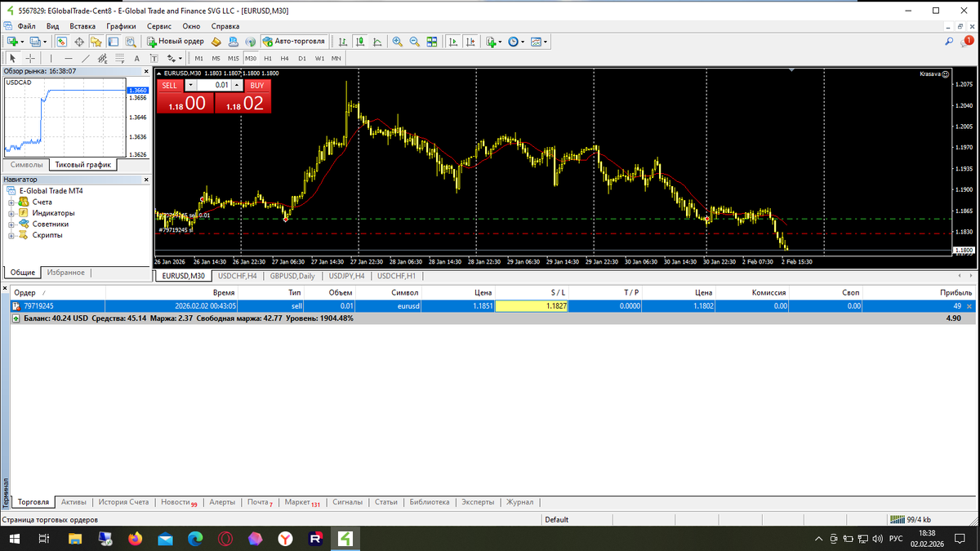Open the Файл menu
The width and height of the screenshot is (980, 551).
26,26
